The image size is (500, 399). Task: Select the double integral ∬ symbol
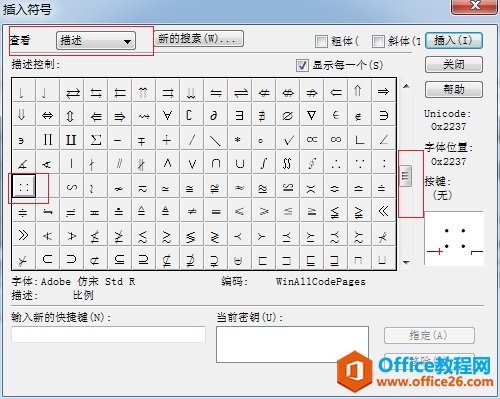[288, 164]
